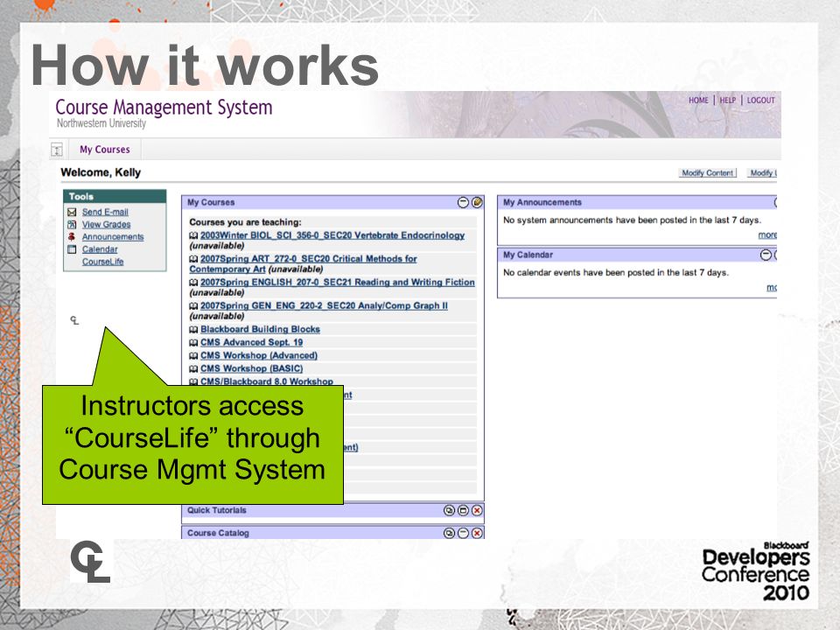Detach Quick Tutorials module in new window
Screen dimensions: 840x630
[449, 510]
